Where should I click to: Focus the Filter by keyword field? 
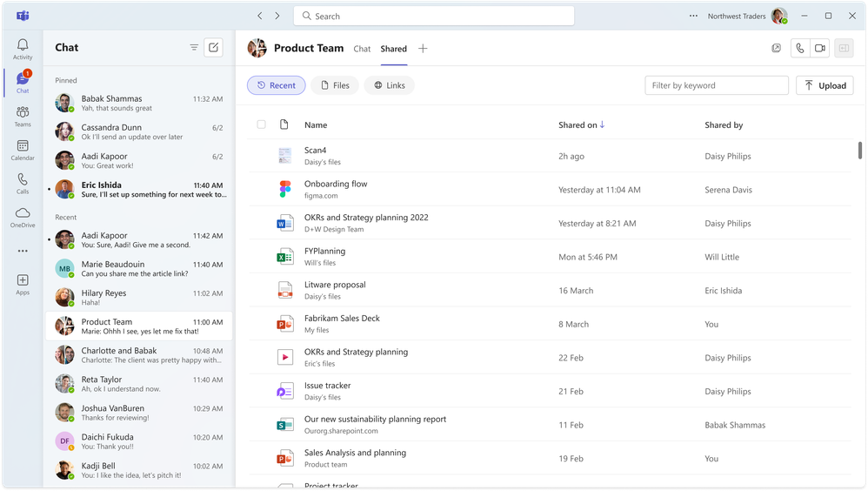pyautogui.click(x=717, y=85)
